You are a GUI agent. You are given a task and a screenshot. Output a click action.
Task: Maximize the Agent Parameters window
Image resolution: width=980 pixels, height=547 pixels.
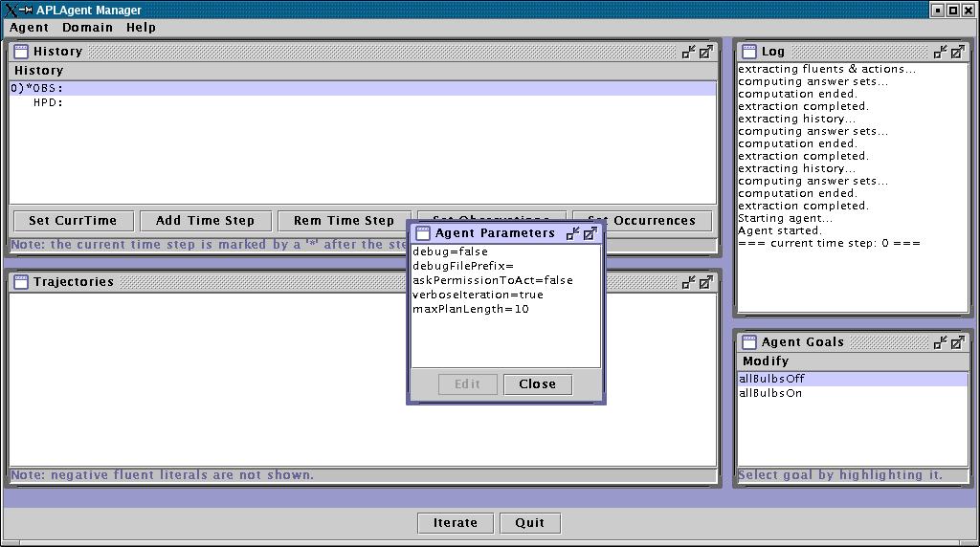pos(590,233)
